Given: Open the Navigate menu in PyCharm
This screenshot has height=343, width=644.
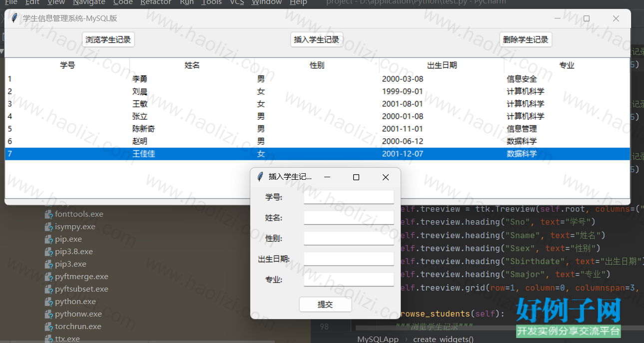Looking at the screenshot, I should pyautogui.click(x=89, y=2).
